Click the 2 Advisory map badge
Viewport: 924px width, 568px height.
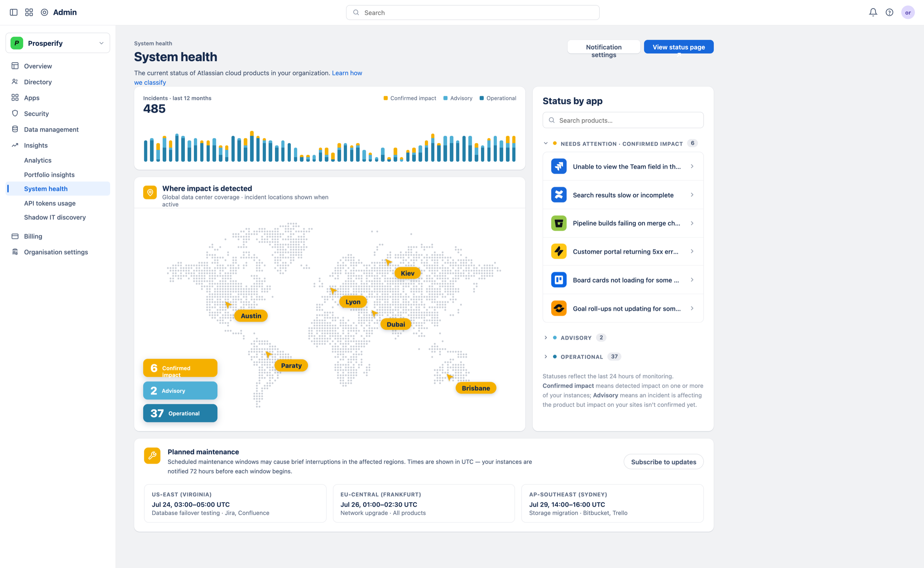pyautogui.click(x=180, y=391)
